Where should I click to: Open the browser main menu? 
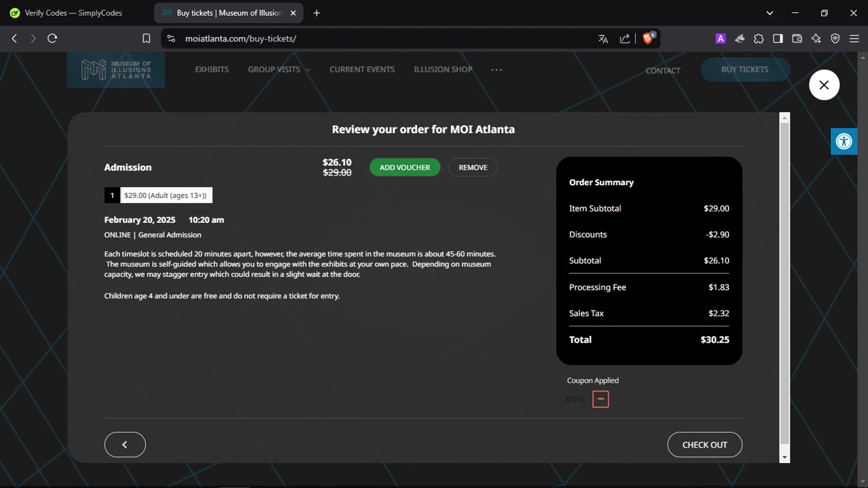point(854,38)
